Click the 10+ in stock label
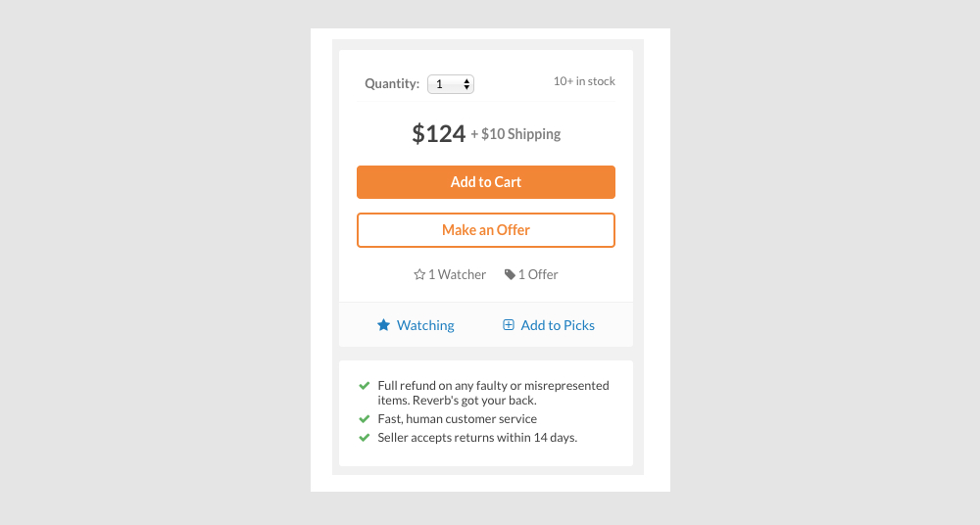This screenshot has height=525, width=980. coord(584,81)
